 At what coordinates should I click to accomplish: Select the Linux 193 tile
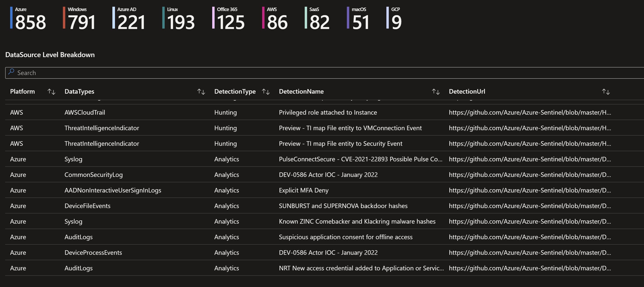point(179,18)
